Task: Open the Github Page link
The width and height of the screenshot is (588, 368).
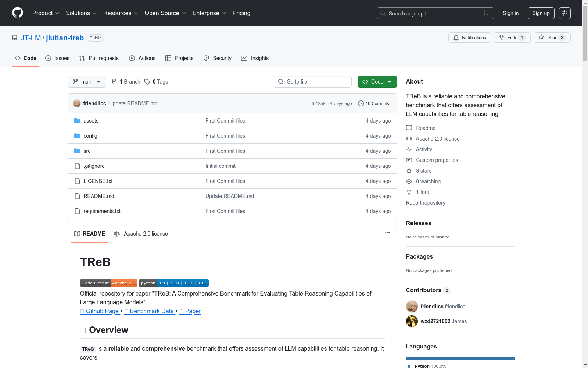Action: 100,311
